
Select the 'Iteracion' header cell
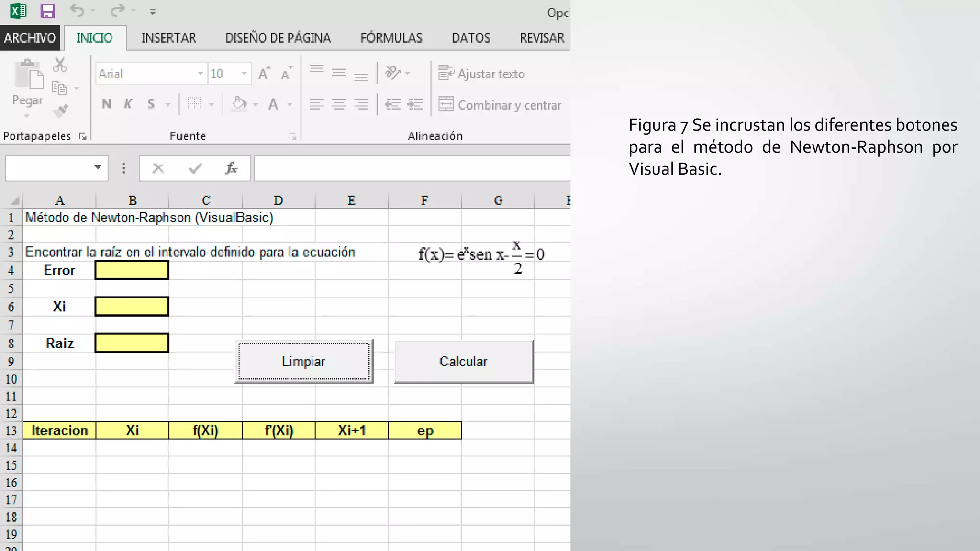tap(59, 430)
